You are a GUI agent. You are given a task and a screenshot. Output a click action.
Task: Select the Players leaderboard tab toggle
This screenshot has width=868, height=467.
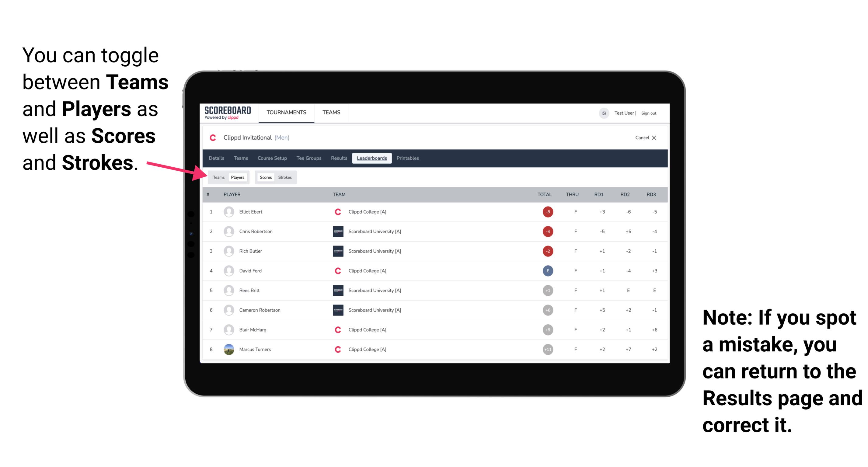coord(237,177)
